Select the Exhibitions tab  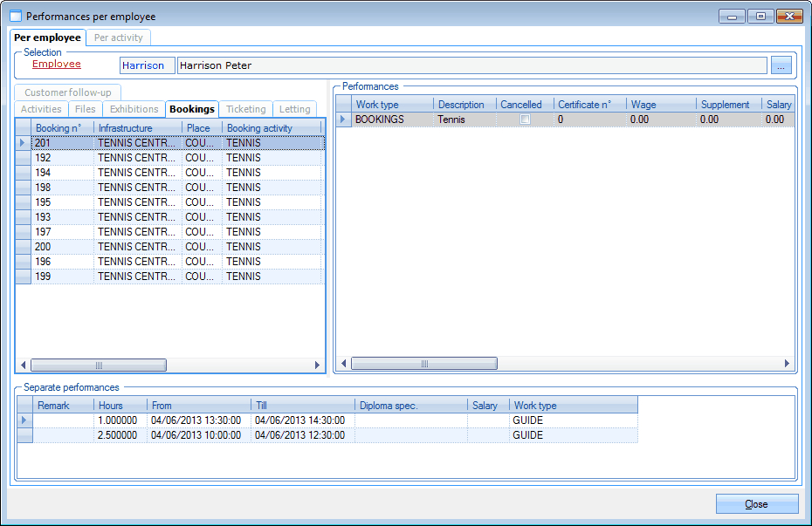point(134,109)
